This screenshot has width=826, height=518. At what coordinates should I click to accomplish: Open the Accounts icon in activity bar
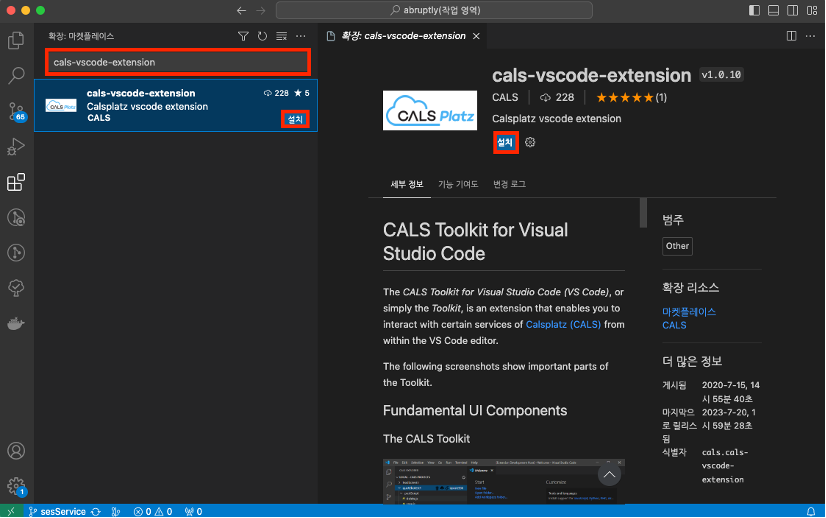[16, 451]
